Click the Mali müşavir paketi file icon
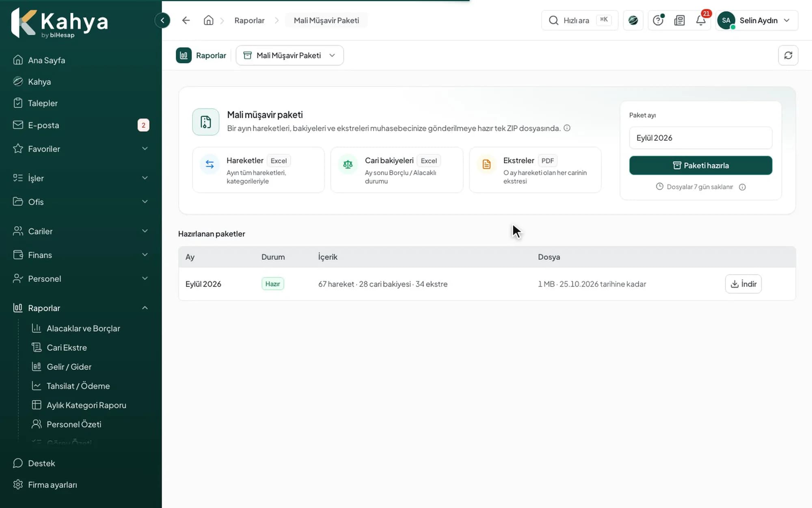This screenshot has width=812, height=508. coord(206,122)
